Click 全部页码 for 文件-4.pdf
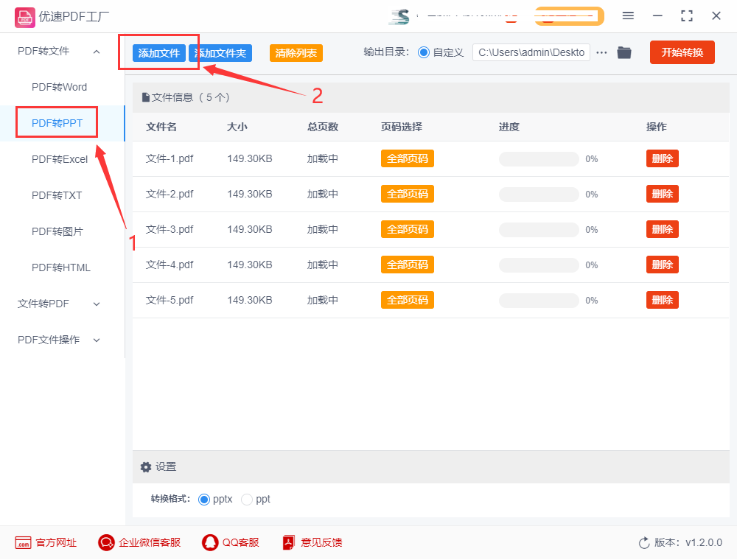Viewport: 737px width, 560px height. (408, 265)
